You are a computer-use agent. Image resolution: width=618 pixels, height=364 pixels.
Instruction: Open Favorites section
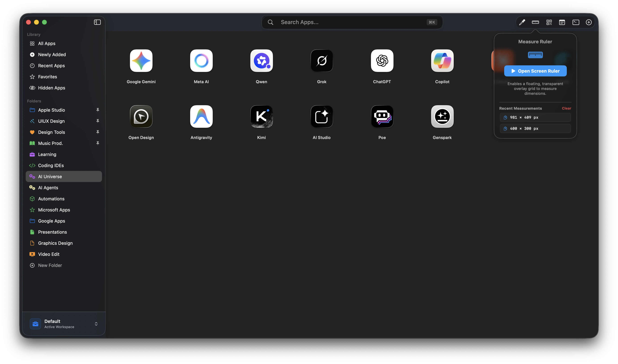coord(64,77)
